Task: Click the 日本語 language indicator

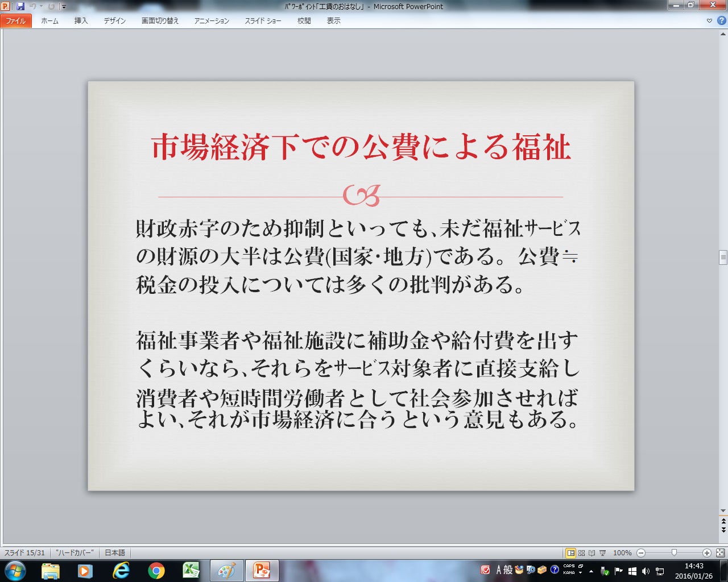Action: click(x=115, y=552)
